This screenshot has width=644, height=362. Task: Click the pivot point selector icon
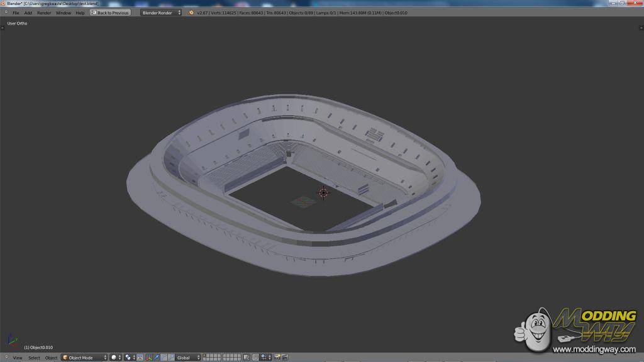coord(128,358)
